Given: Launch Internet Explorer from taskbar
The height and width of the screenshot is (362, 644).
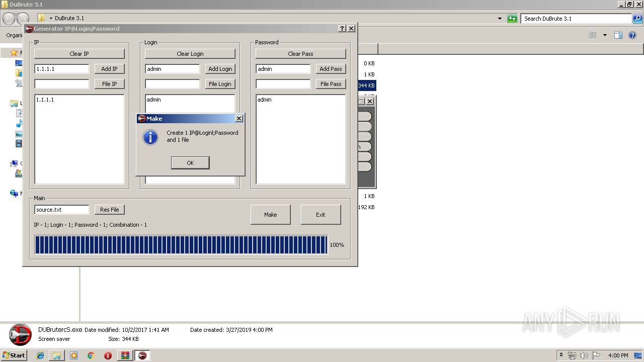Looking at the screenshot, I should click(41, 355).
